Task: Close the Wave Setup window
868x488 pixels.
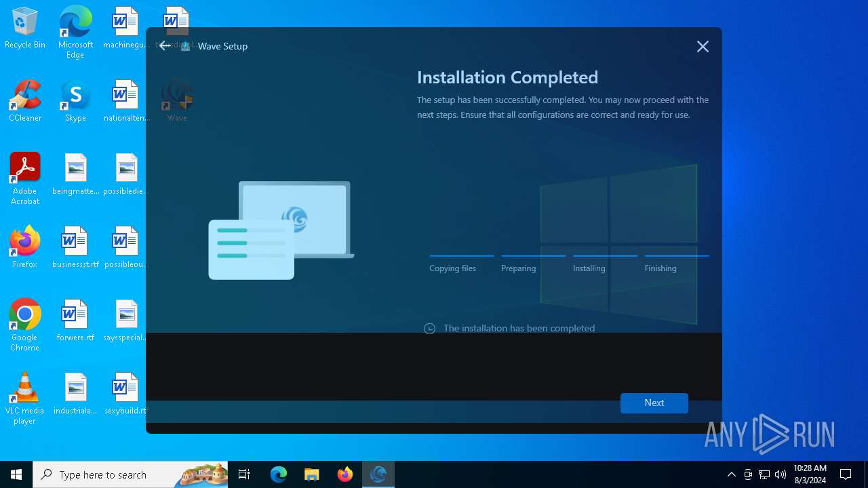Action: [703, 46]
